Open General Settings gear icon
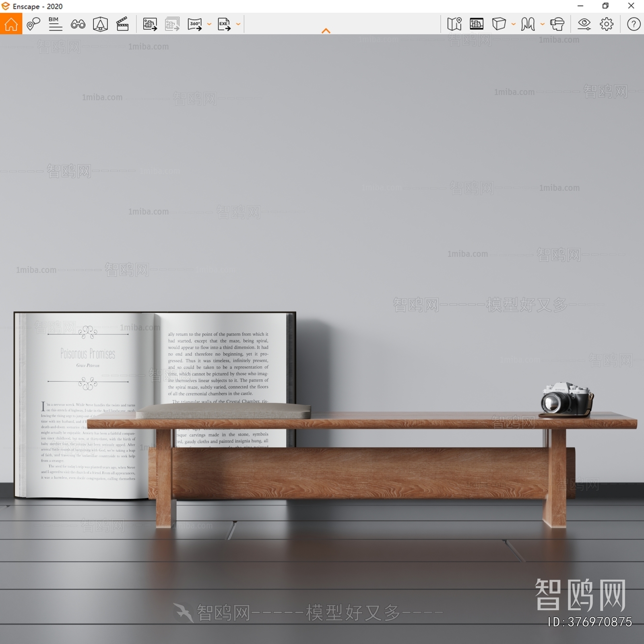The width and height of the screenshot is (644, 644). click(607, 24)
